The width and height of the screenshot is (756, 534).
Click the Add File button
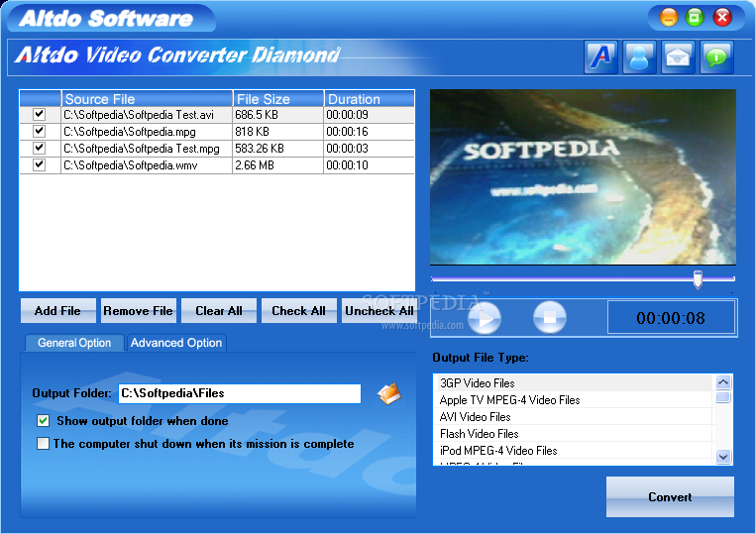(x=57, y=311)
